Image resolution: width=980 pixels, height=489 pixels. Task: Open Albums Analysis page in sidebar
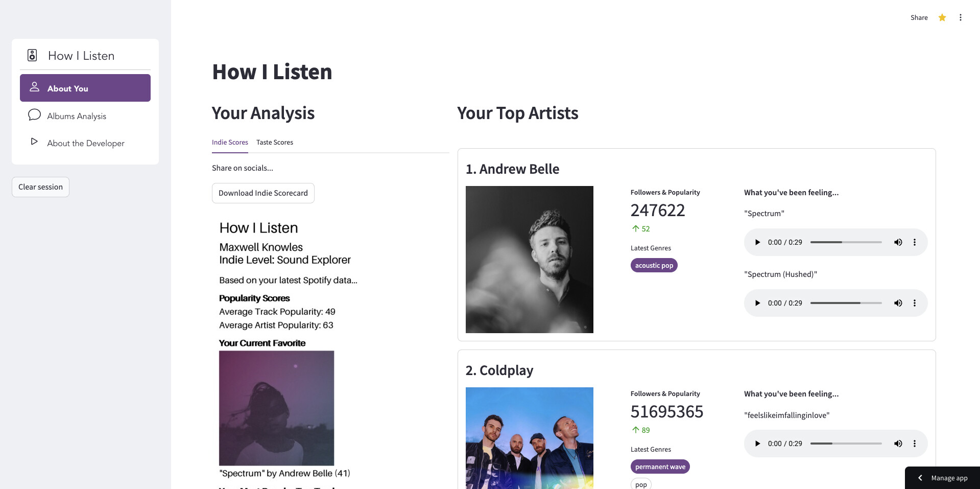click(x=77, y=116)
